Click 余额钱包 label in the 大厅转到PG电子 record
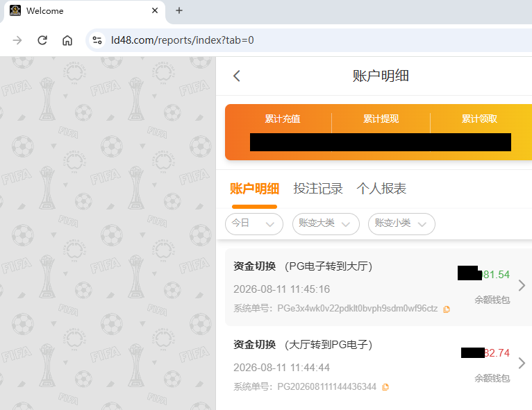The width and height of the screenshot is (532, 410). (492, 378)
